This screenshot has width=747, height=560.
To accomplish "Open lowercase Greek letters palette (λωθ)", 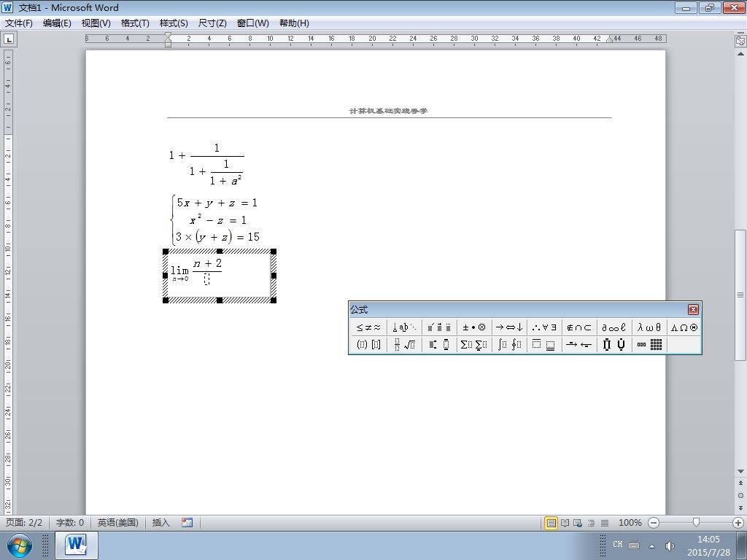I will [649, 327].
